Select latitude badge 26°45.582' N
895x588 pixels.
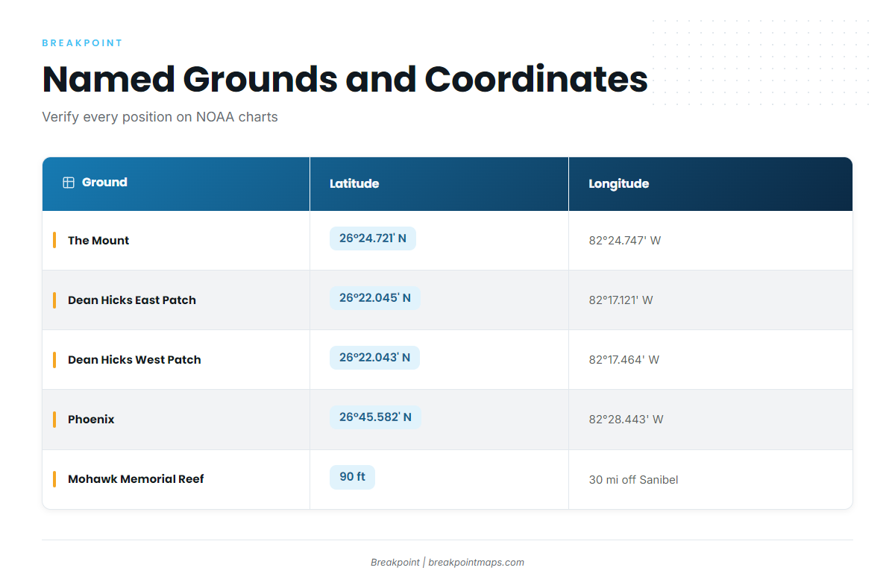(375, 417)
